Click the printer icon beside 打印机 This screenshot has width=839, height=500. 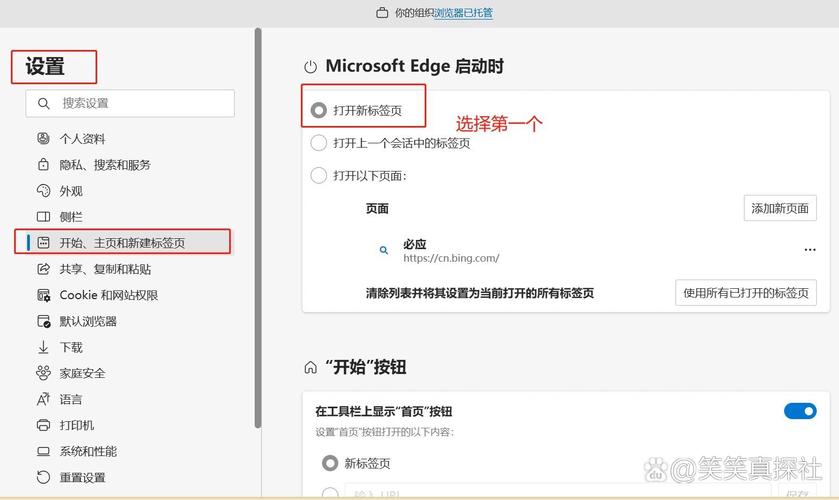click(43, 425)
